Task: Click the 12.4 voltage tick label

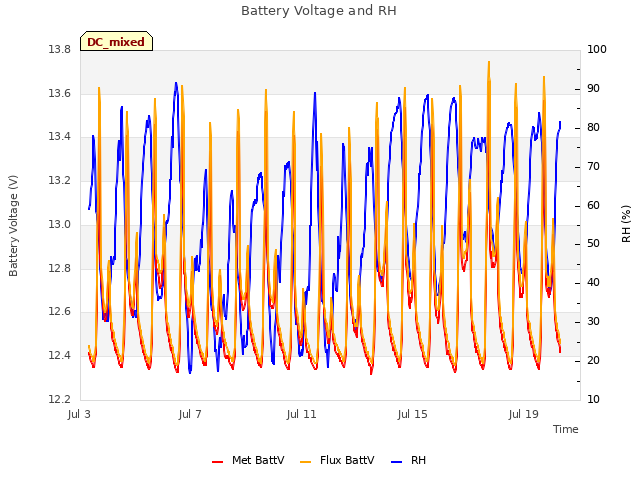Action: [60, 355]
